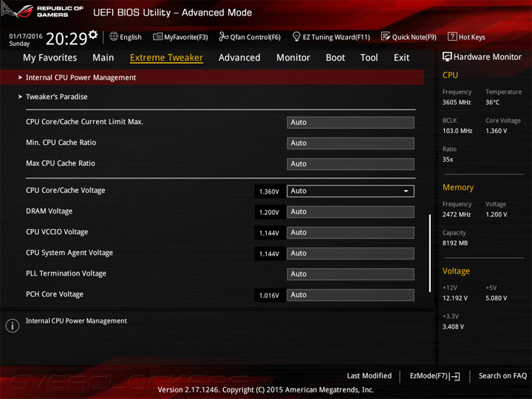The image size is (532, 399).
Task: Open CPU VCCIO Voltage Auto field
Action: 350,233
